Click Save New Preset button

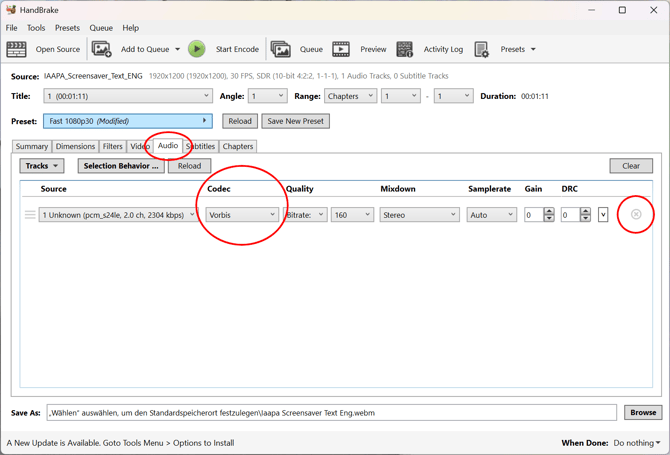coord(295,121)
